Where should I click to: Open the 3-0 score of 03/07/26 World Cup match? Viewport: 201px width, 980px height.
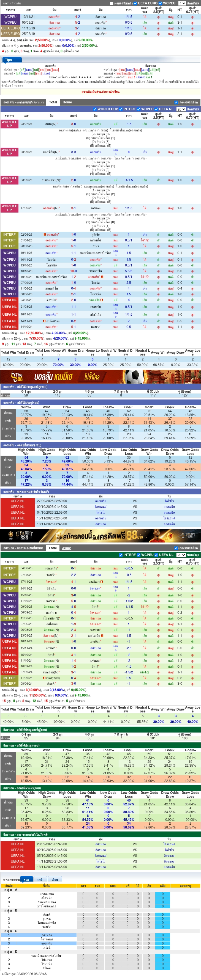point(74,124)
